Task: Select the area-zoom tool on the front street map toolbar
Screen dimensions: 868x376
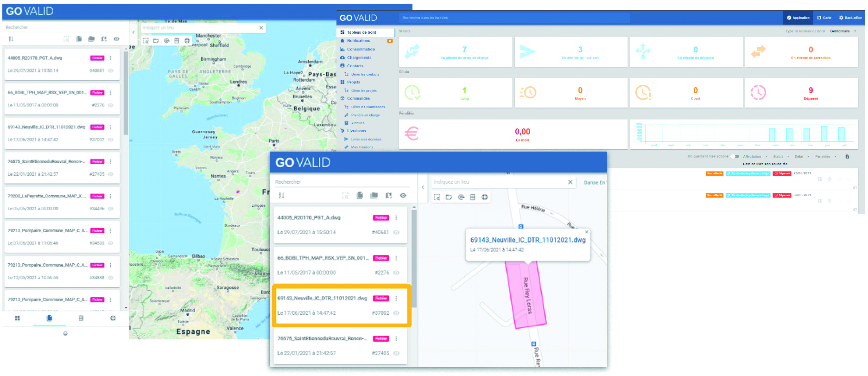Action: click(x=437, y=197)
